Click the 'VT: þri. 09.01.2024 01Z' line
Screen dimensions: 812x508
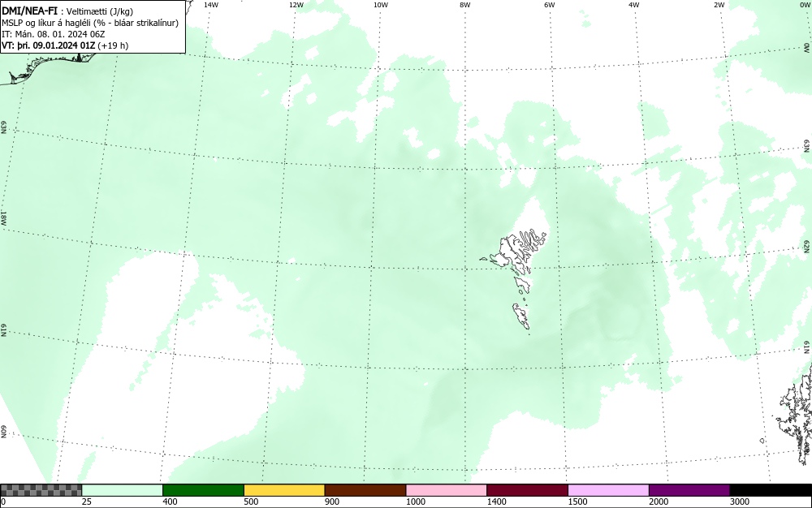click(x=49, y=45)
